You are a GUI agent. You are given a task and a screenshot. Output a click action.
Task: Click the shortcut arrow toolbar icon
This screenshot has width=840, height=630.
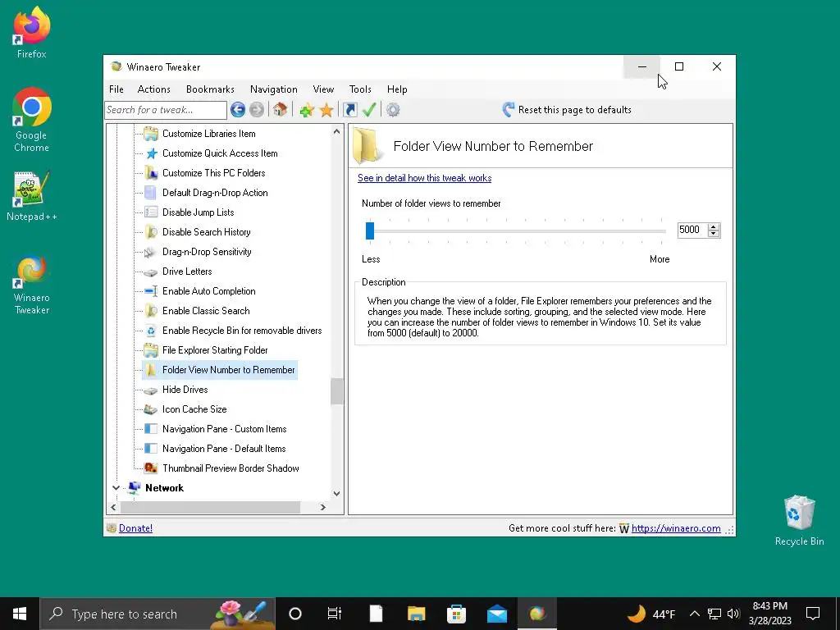coord(349,110)
